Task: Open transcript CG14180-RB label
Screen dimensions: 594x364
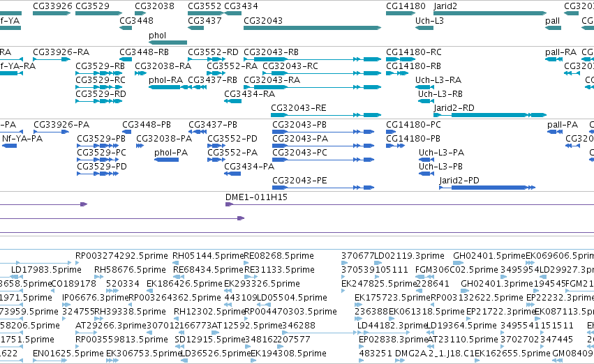Action: click(414, 66)
